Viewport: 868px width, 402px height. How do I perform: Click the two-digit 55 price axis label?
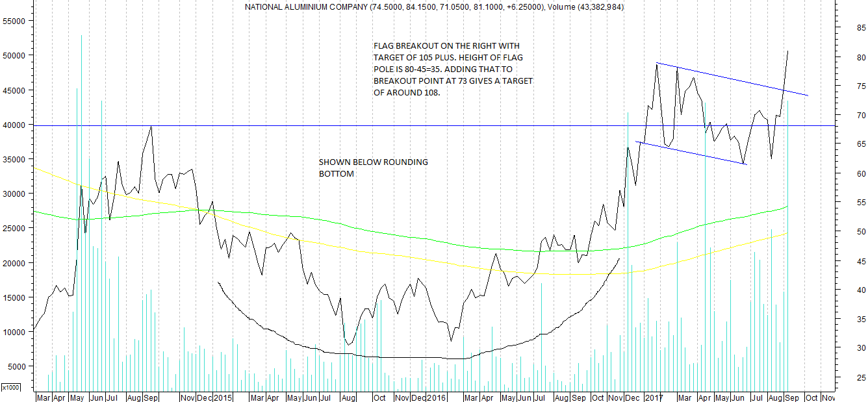click(x=860, y=203)
